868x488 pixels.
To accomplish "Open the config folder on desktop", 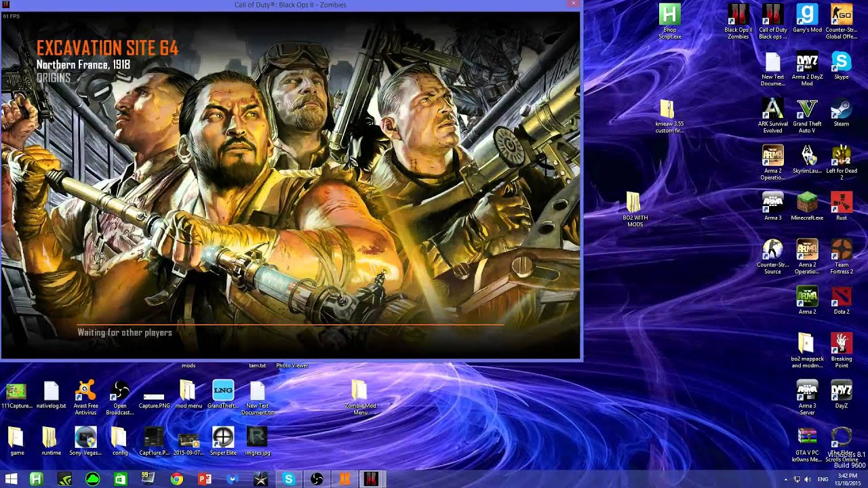I will (x=120, y=441).
